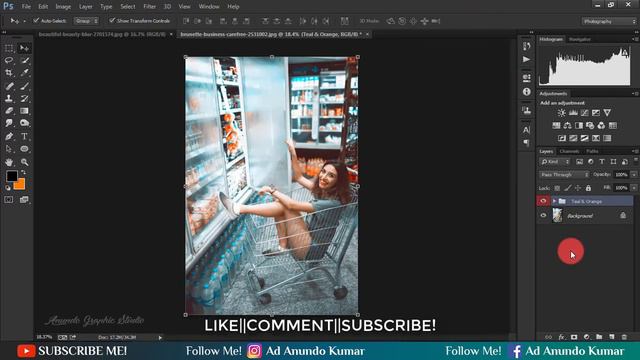The height and width of the screenshot is (360, 640).
Task: Select the History Brush tool
Action: pos(24,98)
